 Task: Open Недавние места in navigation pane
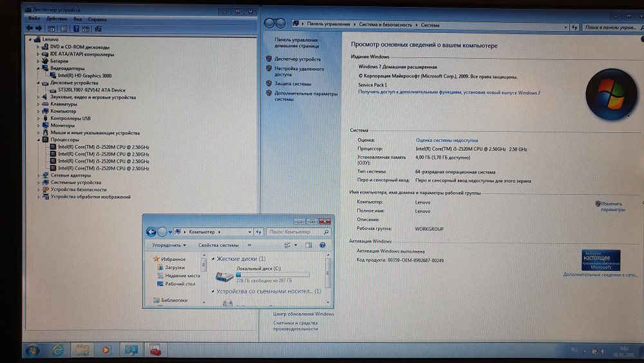pos(182,276)
